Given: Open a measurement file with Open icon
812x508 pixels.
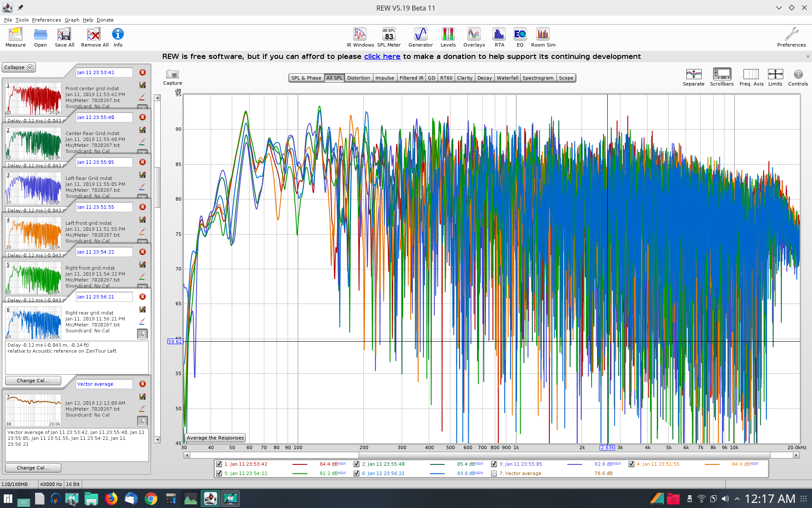Looking at the screenshot, I should (x=41, y=37).
